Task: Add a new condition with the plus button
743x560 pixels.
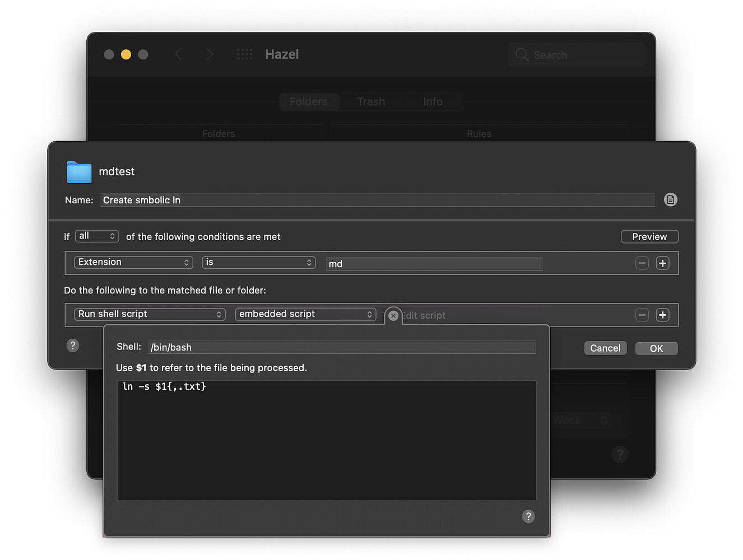Action: click(662, 263)
